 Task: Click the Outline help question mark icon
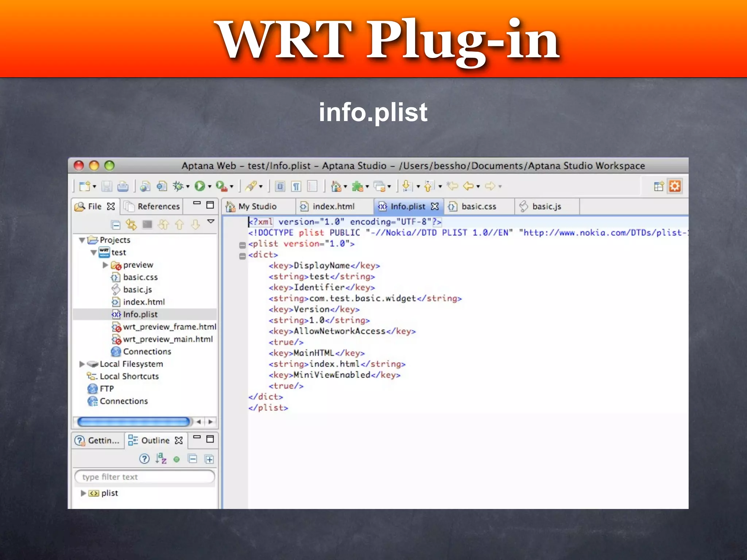[144, 459]
